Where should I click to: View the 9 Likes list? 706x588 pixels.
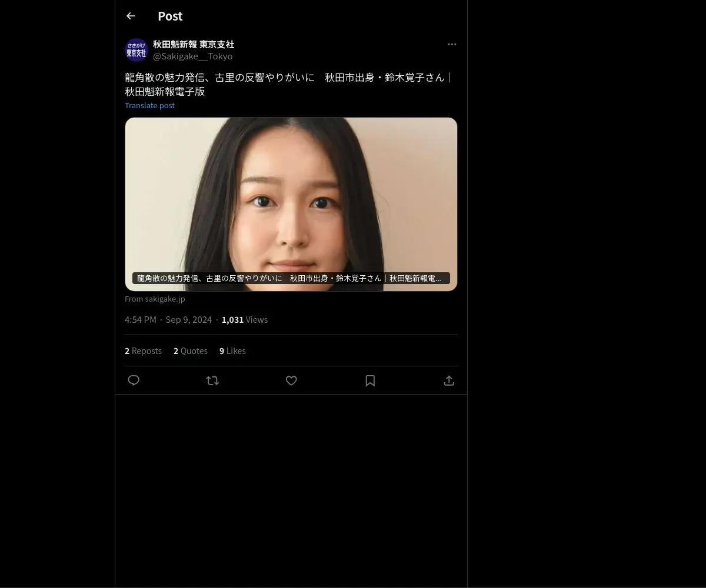[232, 350]
